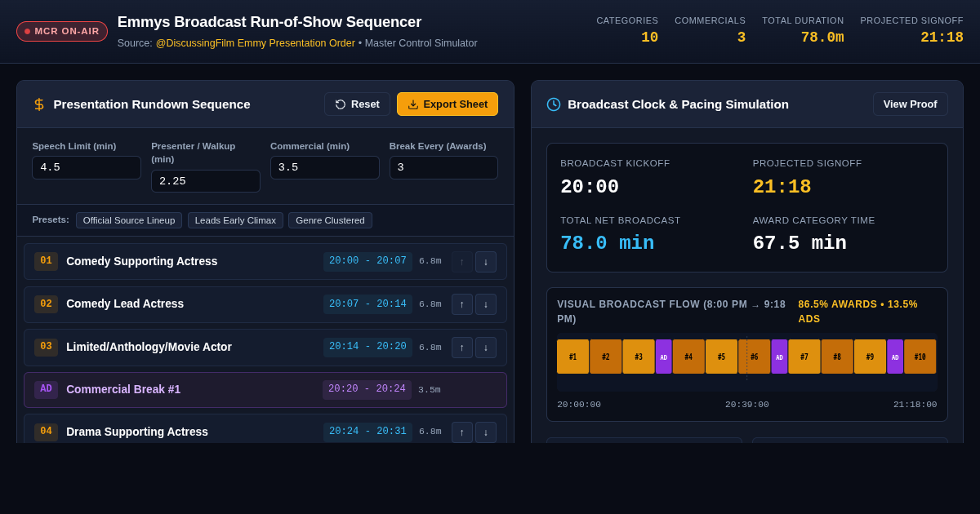Select timeline block #2
The image size is (980, 514).
(606, 357)
